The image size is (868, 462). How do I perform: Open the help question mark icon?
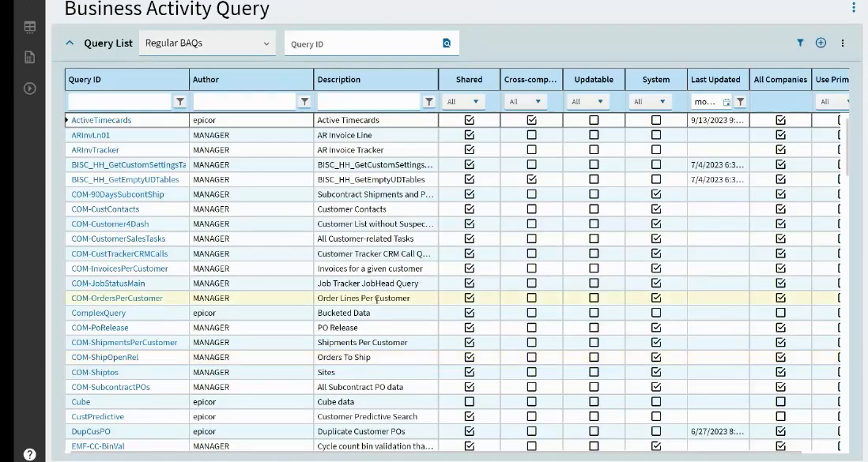[x=30, y=454]
